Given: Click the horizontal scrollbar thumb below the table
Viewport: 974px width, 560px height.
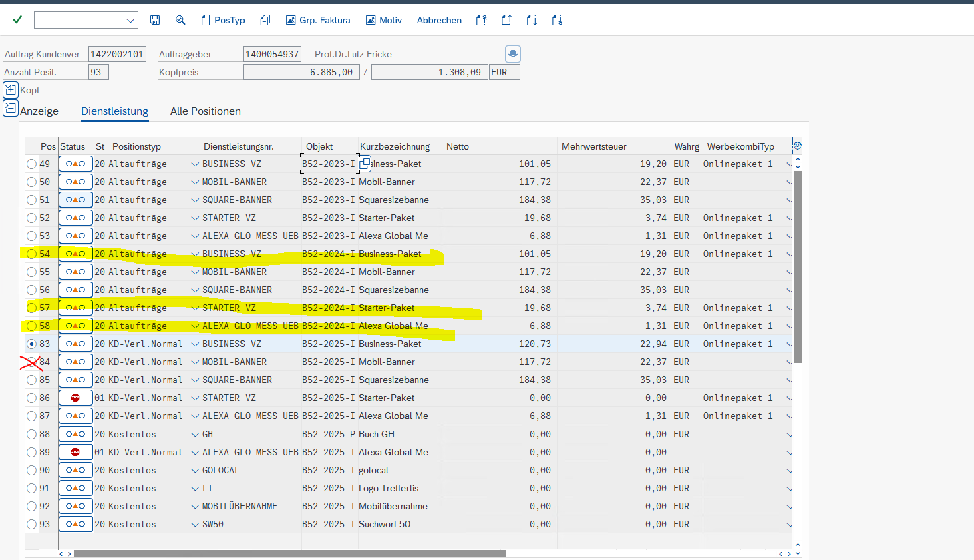Looking at the screenshot, I should click(290, 553).
